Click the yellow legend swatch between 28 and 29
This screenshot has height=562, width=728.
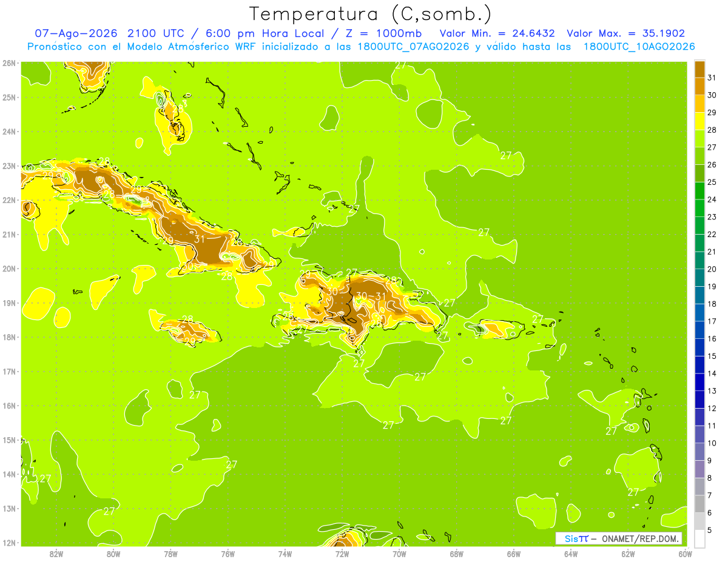(699, 121)
